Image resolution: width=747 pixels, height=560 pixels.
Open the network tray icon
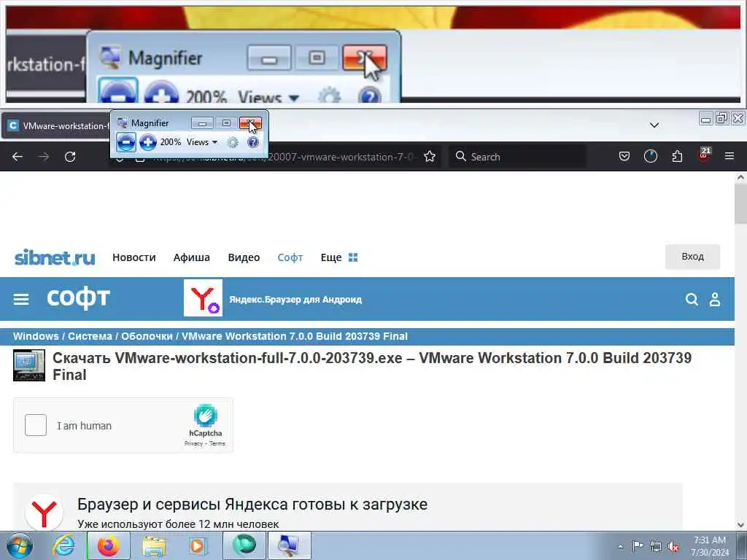tap(656, 546)
